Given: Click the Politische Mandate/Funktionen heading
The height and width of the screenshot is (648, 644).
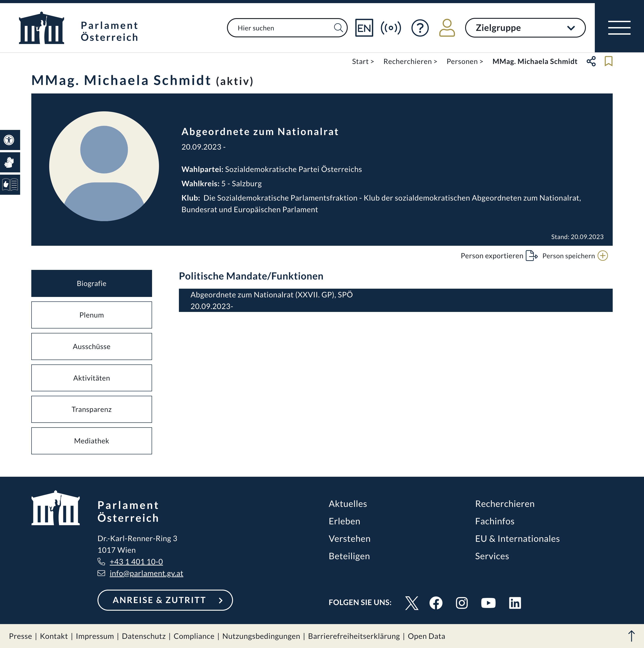Looking at the screenshot, I should point(251,276).
